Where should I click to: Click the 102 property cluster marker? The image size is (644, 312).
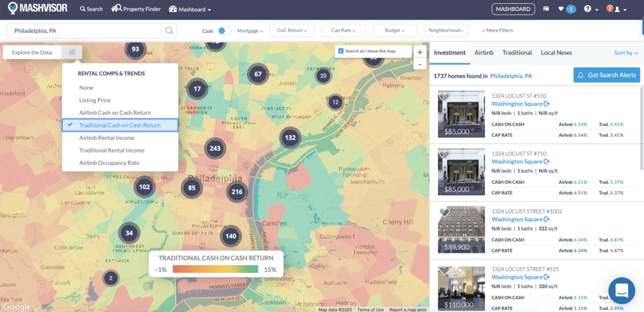[x=145, y=187]
